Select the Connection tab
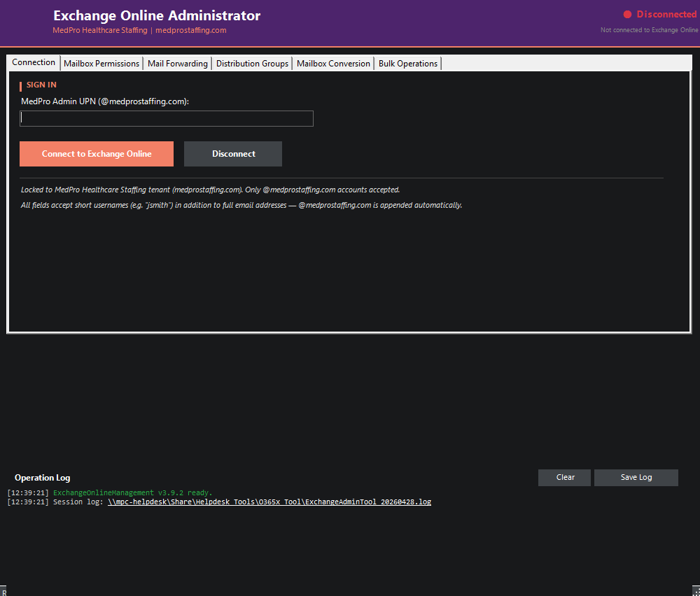This screenshot has width=700, height=596. tap(33, 62)
